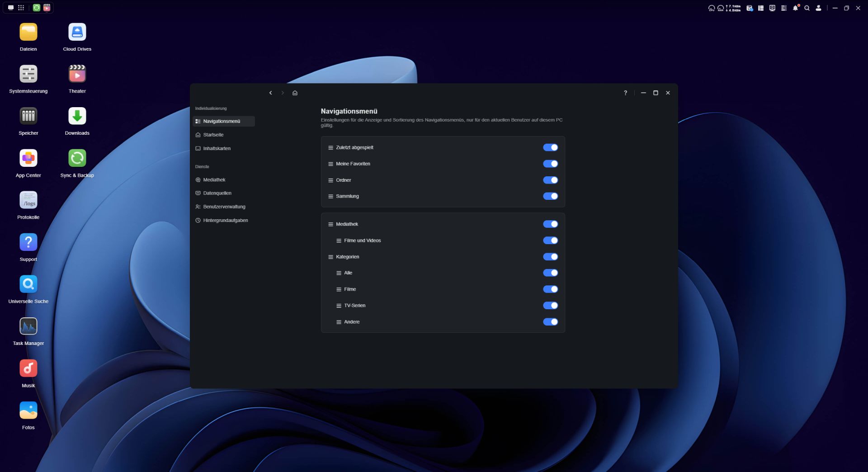This screenshot has width=868, height=472.
Task: Open the notification bell in the system tray
Action: pos(795,8)
